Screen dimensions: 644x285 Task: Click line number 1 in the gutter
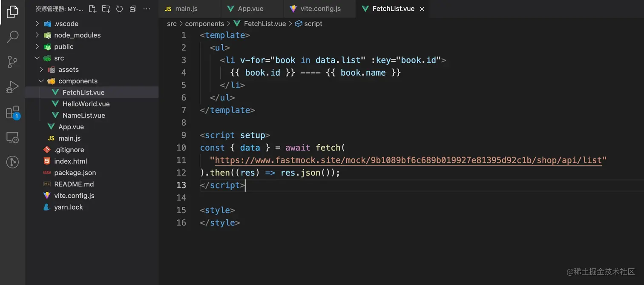click(x=184, y=35)
